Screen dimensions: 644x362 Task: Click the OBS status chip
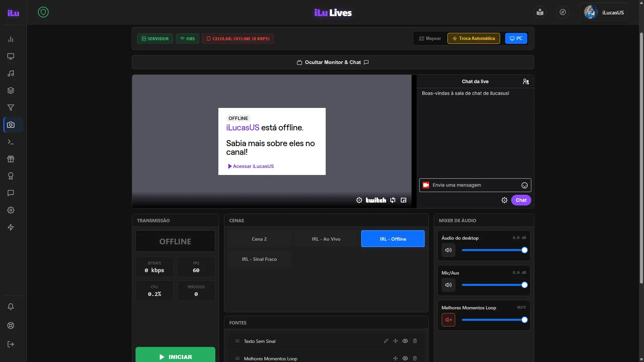[187, 39]
